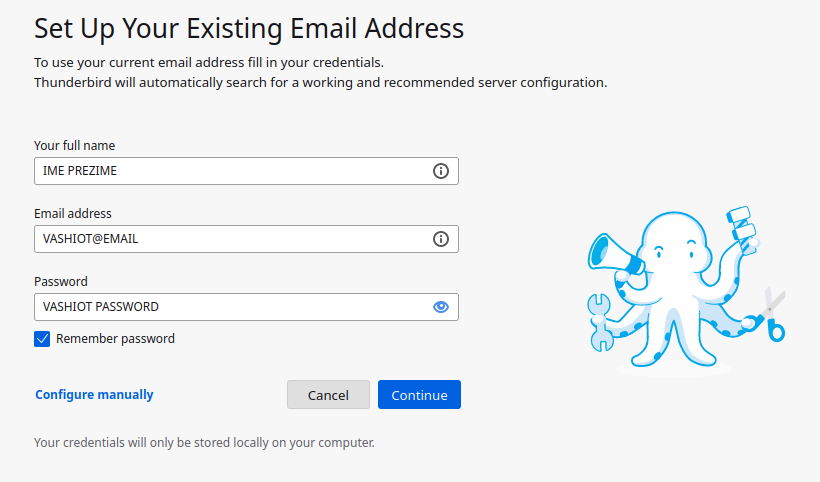The height and width of the screenshot is (482, 820).
Task: Click the blue Continue button
Action: click(419, 395)
